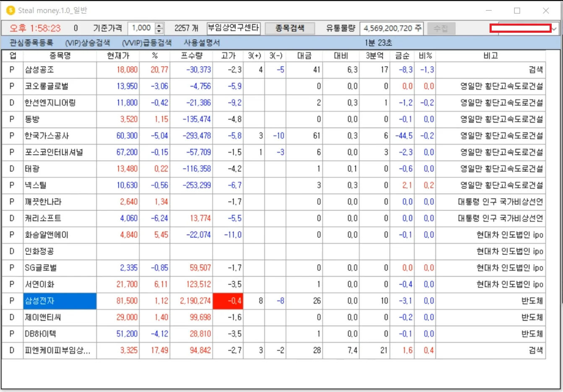This screenshot has height=392, width=563.
Task: Click the 프수량 column header
Action: click(191, 56)
